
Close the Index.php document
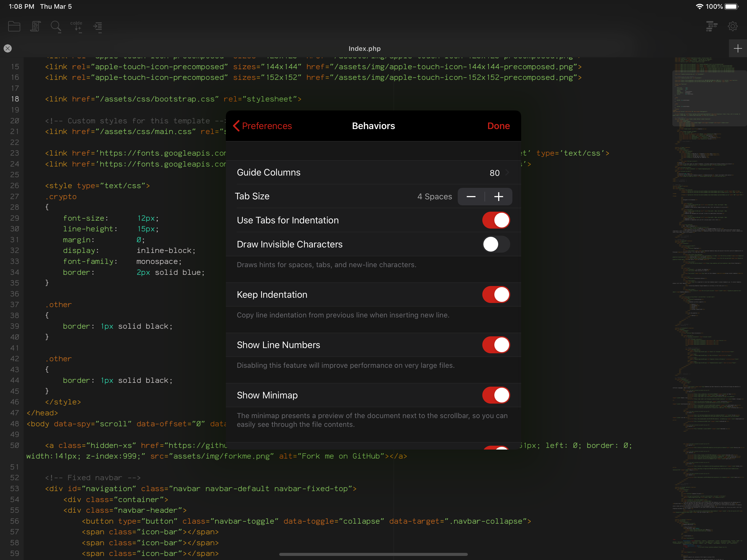coord(8,48)
